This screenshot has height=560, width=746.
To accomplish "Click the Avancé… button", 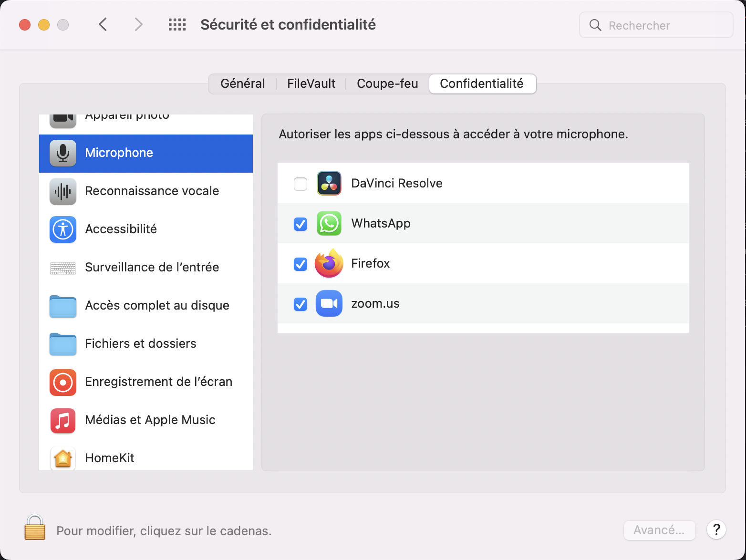I will click(659, 530).
